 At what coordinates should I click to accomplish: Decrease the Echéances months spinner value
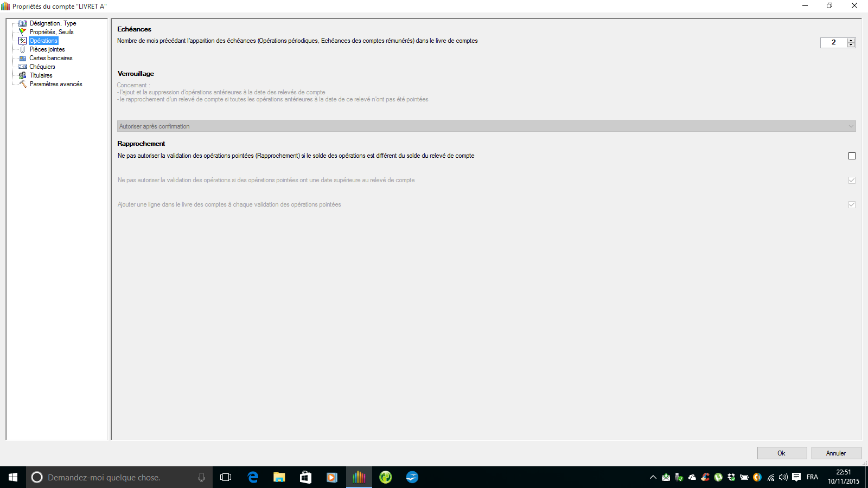851,45
